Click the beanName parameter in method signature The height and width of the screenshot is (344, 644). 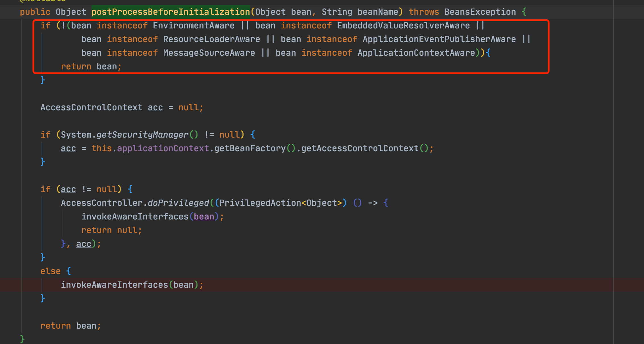(378, 12)
